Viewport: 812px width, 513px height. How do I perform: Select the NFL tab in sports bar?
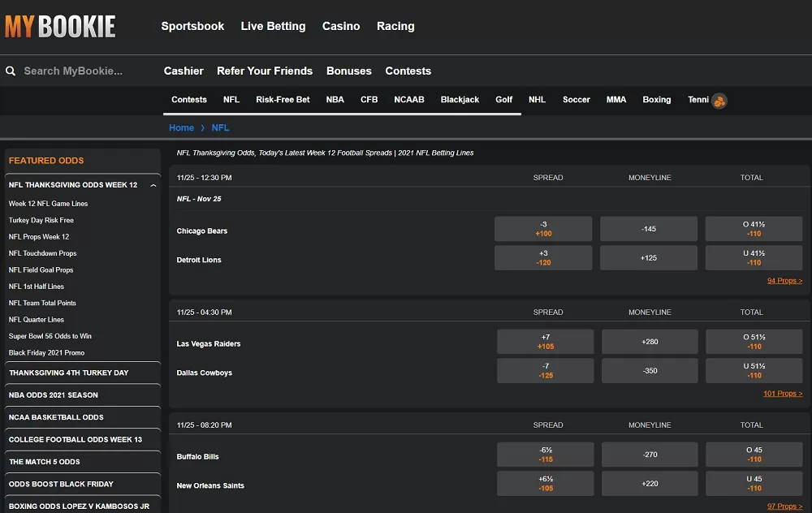[231, 99]
